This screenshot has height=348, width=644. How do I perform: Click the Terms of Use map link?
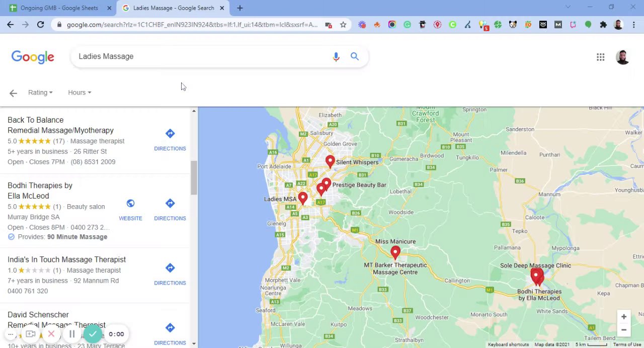click(627, 344)
